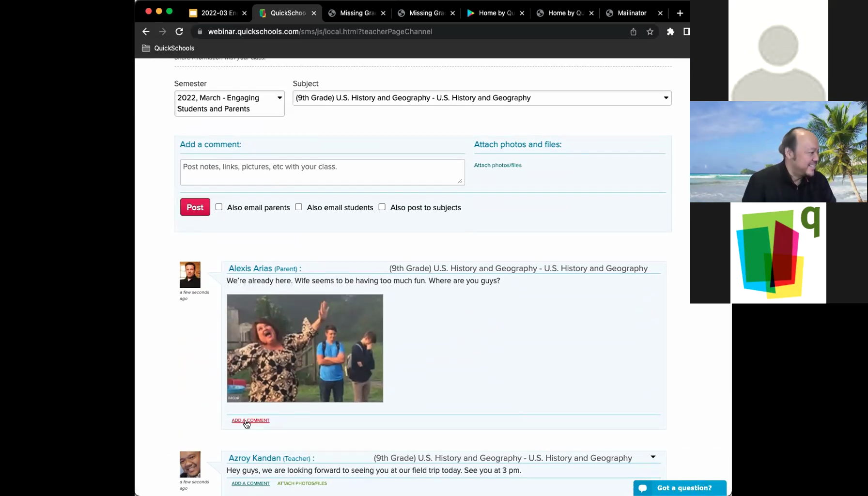Click Alexis Arias profile photo
This screenshot has height=496, width=868.
click(x=190, y=275)
